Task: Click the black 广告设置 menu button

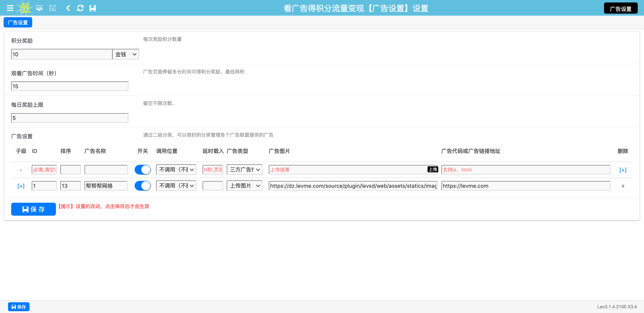Action: (x=620, y=9)
